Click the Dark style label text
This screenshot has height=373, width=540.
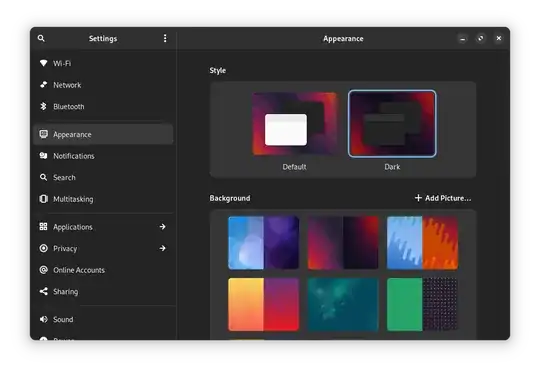pos(392,167)
